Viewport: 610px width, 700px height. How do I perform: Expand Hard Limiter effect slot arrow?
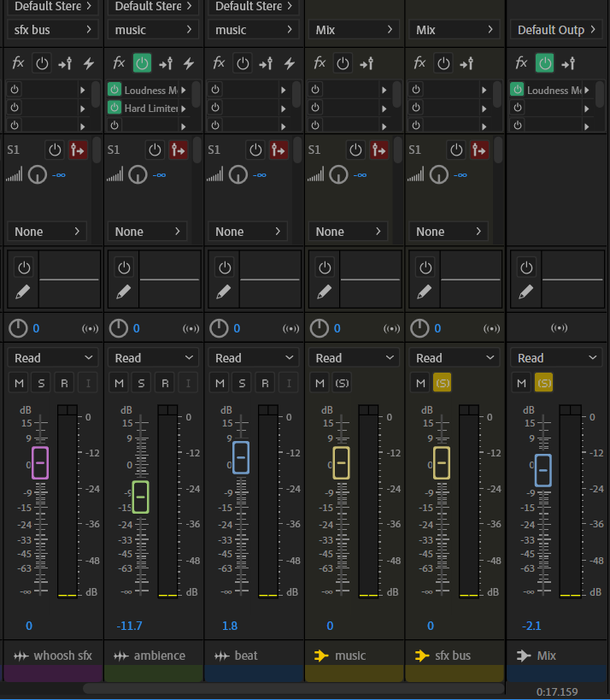[x=183, y=109]
